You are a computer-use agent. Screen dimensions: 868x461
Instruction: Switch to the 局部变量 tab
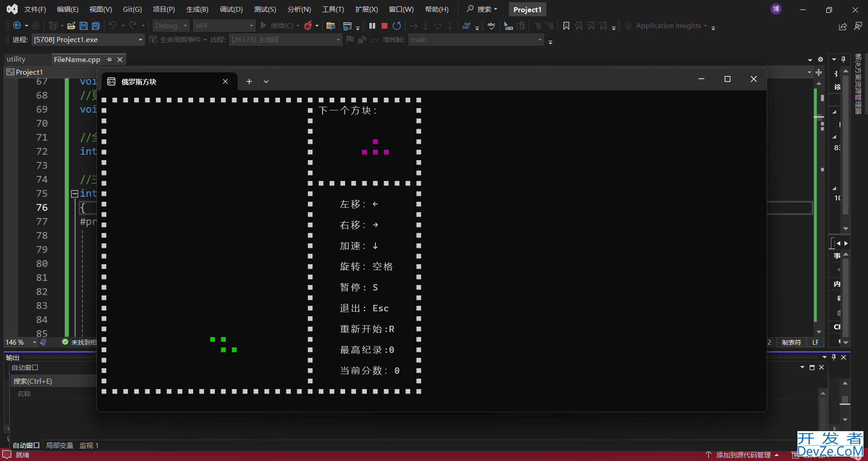tap(60, 446)
